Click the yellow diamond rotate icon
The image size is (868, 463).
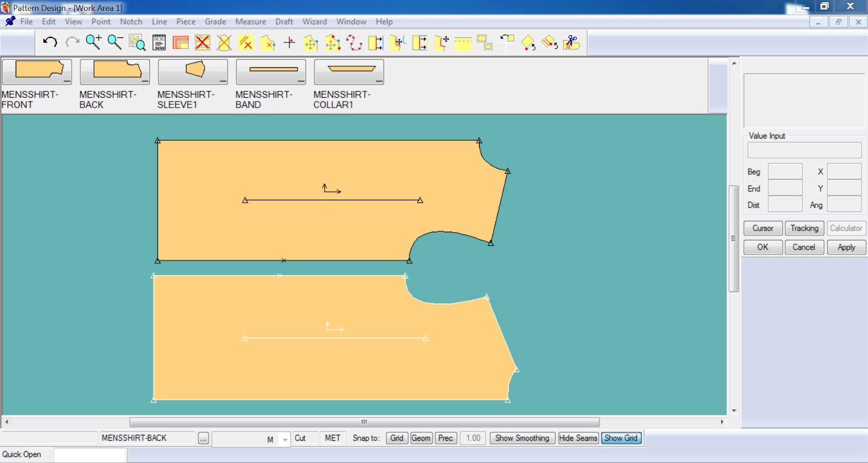528,42
